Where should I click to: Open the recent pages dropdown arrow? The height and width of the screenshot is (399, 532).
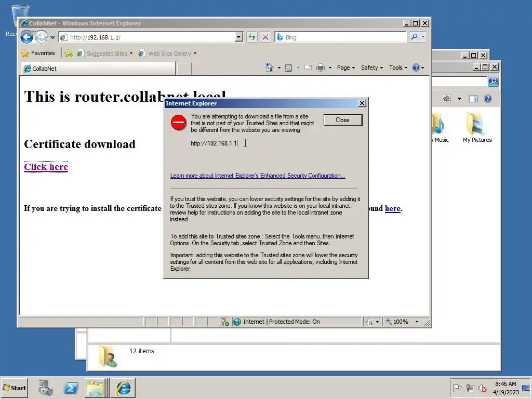tap(52, 37)
